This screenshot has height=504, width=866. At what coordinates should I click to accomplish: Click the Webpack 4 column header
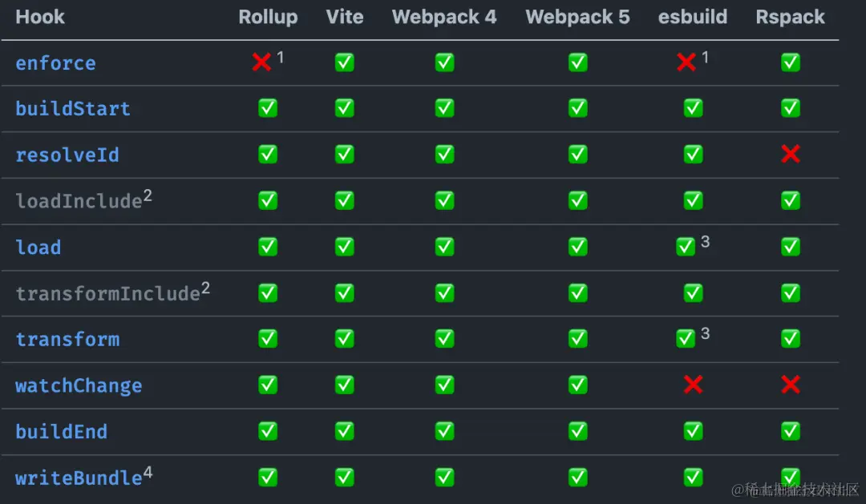click(444, 17)
